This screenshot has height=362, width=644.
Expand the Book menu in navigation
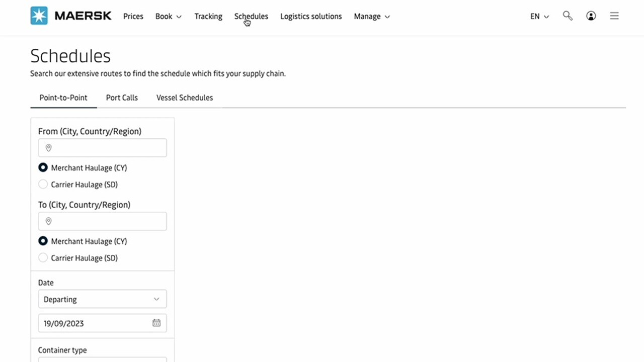coord(168,16)
